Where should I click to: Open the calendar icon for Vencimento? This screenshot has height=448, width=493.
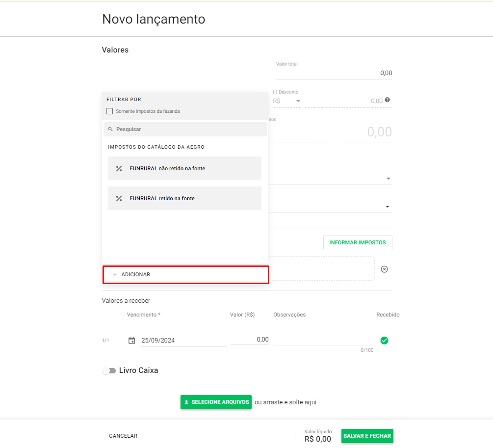(x=131, y=341)
